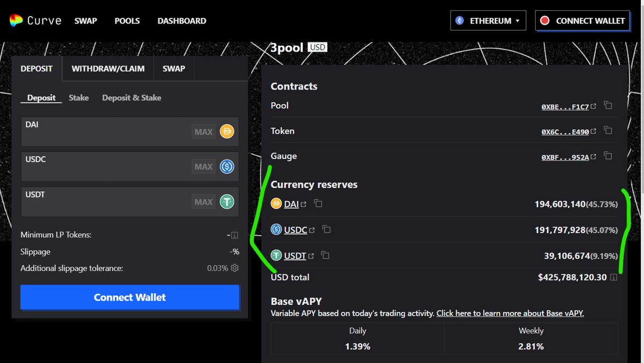This screenshot has width=644, height=363.
Task: Select the Stake sub-tab
Action: 79,98
